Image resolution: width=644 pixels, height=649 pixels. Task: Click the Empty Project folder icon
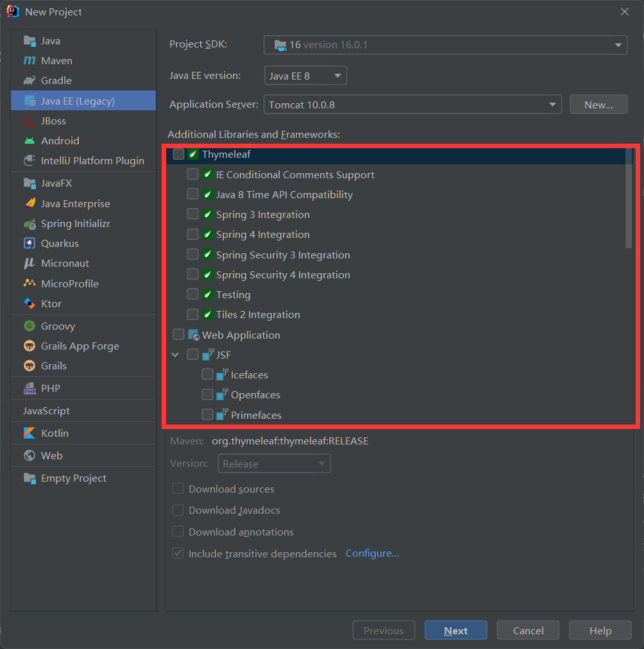pyautogui.click(x=30, y=478)
